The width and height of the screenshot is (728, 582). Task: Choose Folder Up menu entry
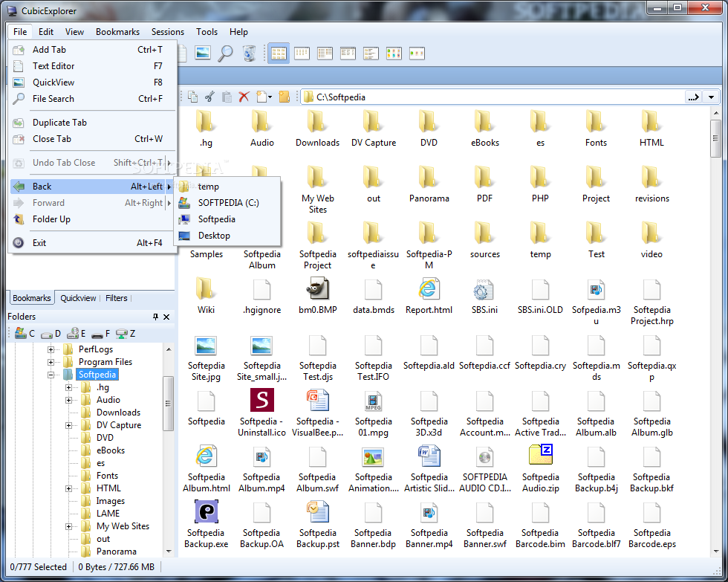pyautogui.click(x=92, y=219)
